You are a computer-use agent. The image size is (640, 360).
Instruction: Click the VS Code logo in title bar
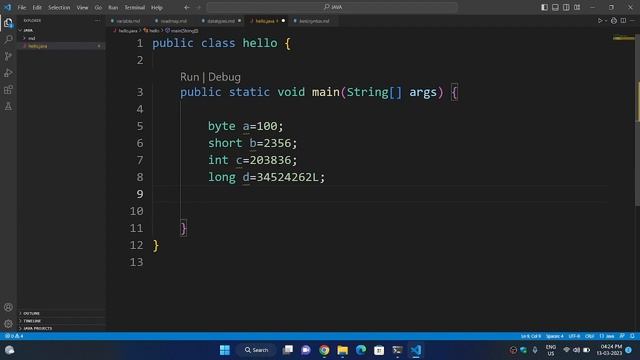click(x=7, y=7)
